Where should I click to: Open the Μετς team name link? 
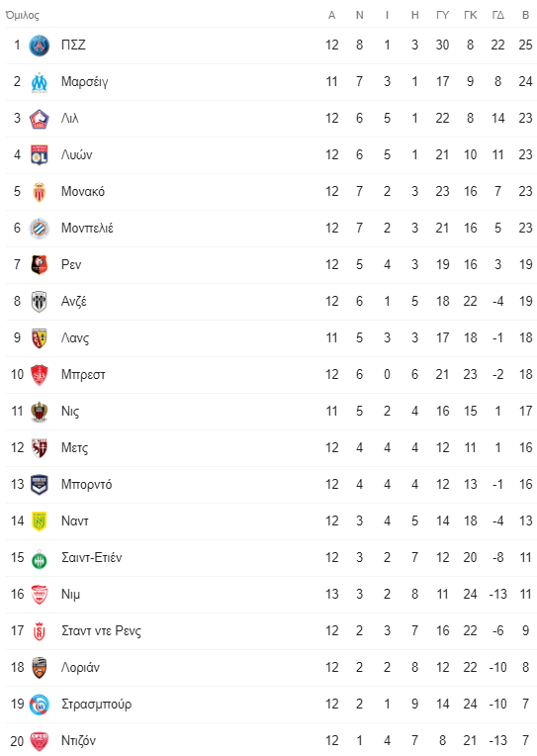(x=75, y=448)
